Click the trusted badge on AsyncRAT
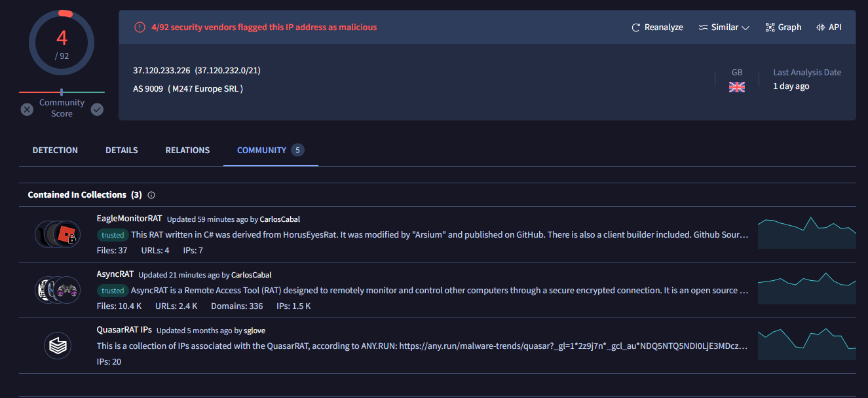This screenshot has height=398, width=868. 113,291
